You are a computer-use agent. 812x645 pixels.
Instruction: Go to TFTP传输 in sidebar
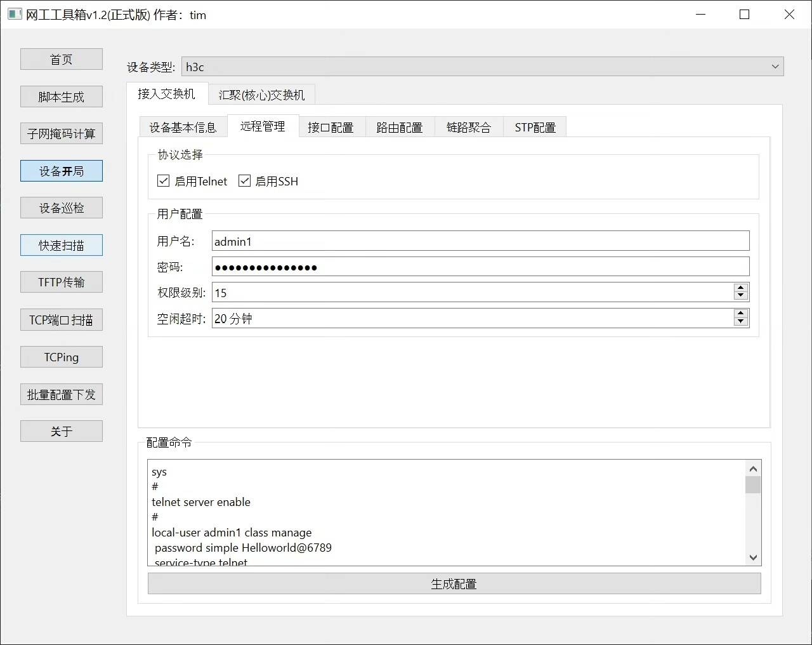(x=62, y=283)
